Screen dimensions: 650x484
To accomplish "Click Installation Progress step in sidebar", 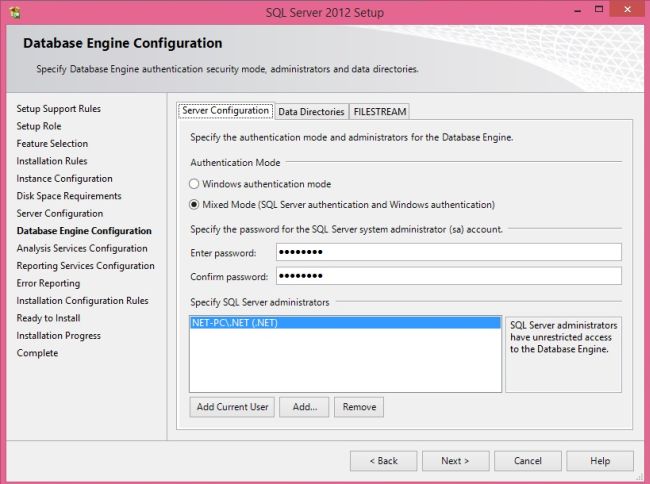I will [58, 336].
